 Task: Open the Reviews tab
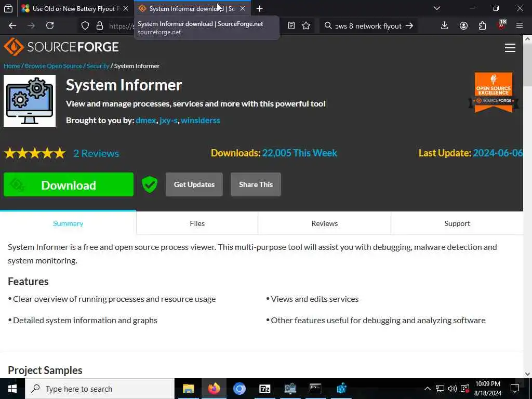click(324, 223)
